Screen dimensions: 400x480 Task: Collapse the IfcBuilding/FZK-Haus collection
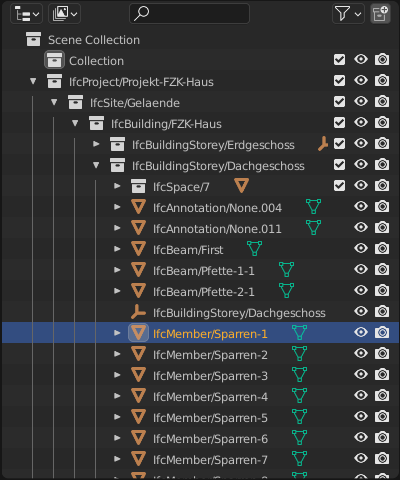click(x=75, y=123)
